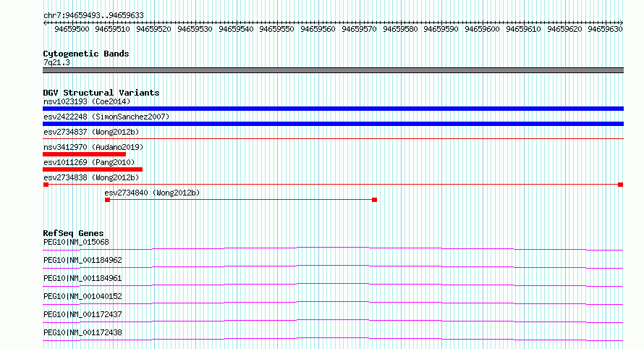Click the left end block of esv2734840

point(107,200)
